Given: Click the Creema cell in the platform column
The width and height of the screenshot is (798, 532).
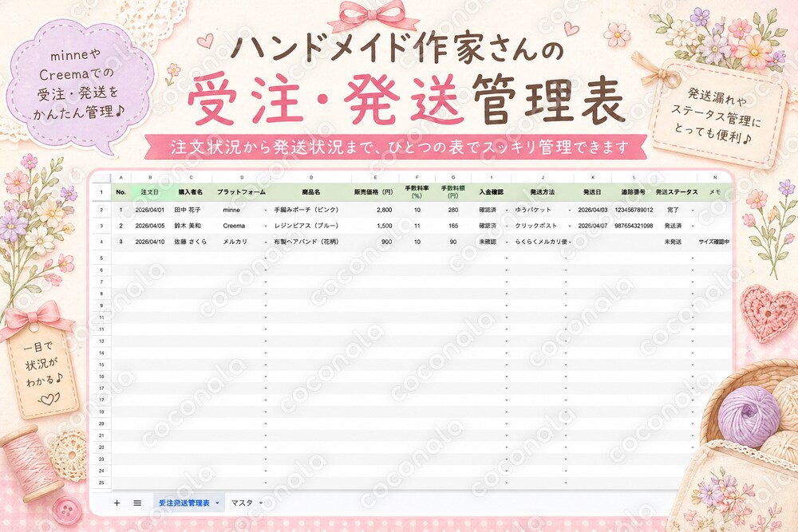Looking at the screenshot, I should (x=234, y=226).
